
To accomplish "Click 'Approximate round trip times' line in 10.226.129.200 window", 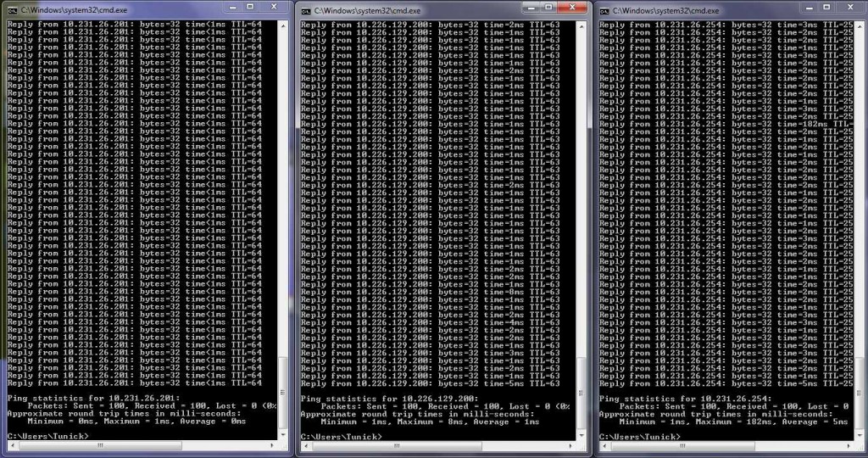I will 418,414.
